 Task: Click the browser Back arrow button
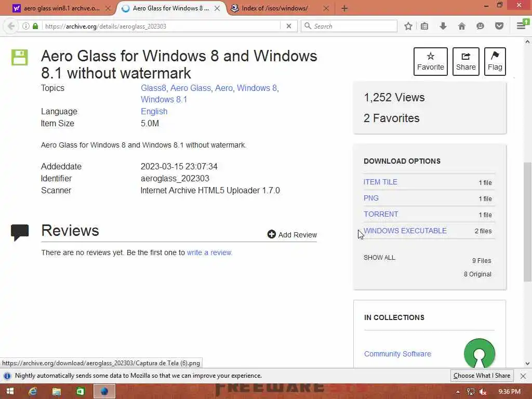point(11,26)
